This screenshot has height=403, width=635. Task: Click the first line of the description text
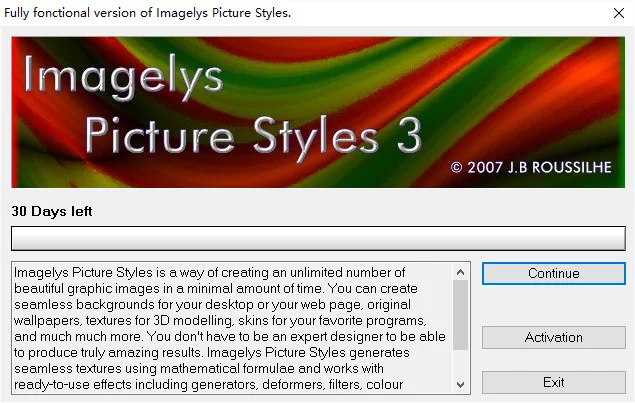point(210,273)
